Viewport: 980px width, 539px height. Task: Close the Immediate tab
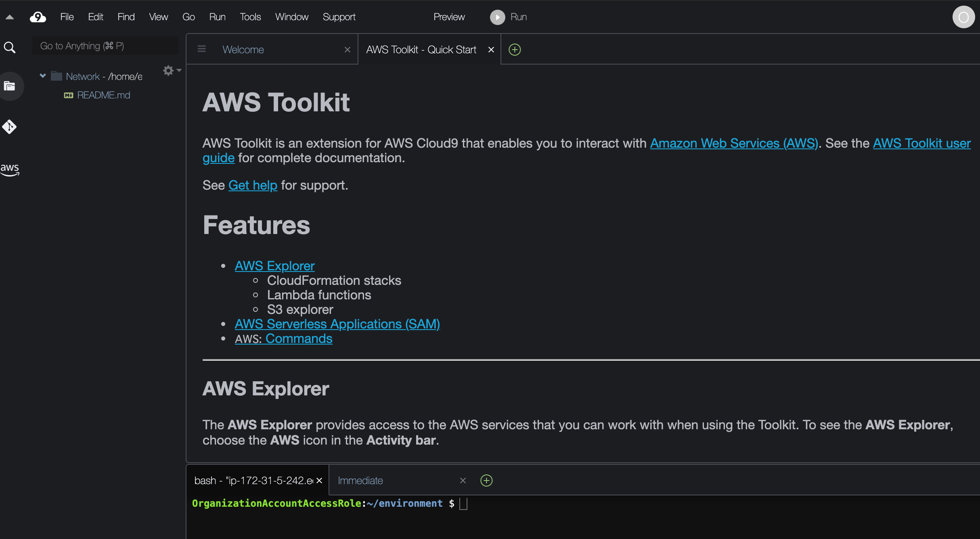pyautogui.click(x=463, y=481)
